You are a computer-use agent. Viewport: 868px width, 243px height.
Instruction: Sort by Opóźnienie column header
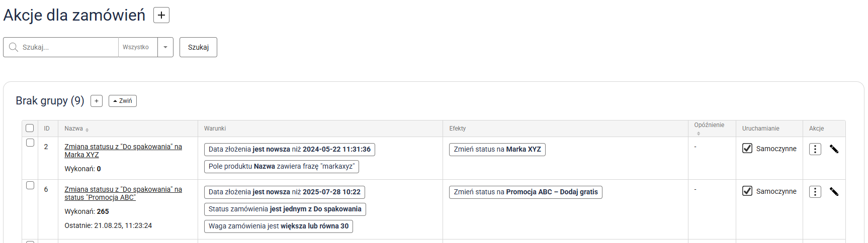709,126
